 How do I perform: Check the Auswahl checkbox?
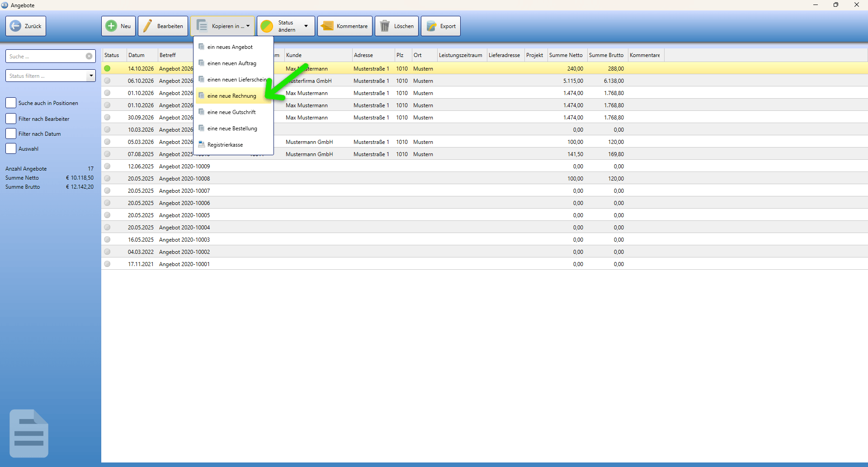click(x=11, y=148)
